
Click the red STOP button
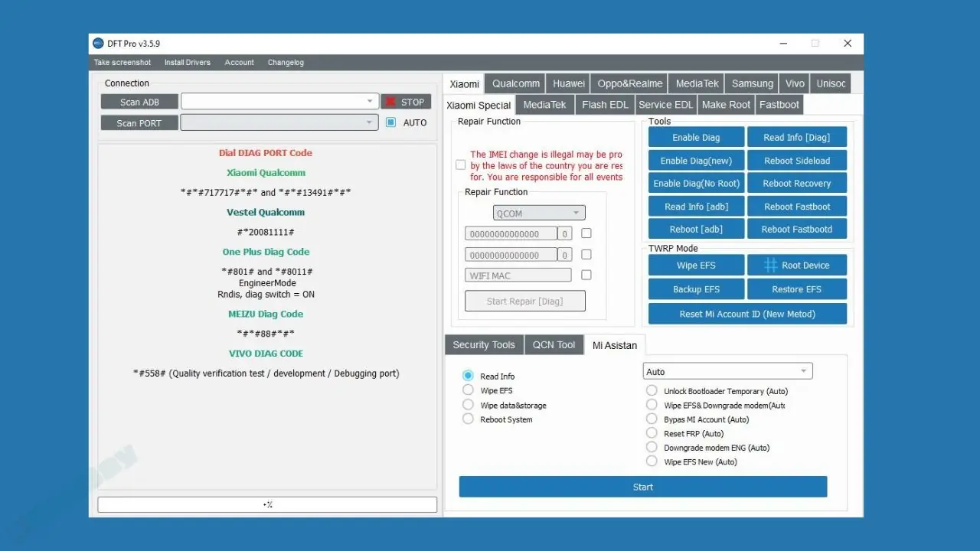coord(407,102)
